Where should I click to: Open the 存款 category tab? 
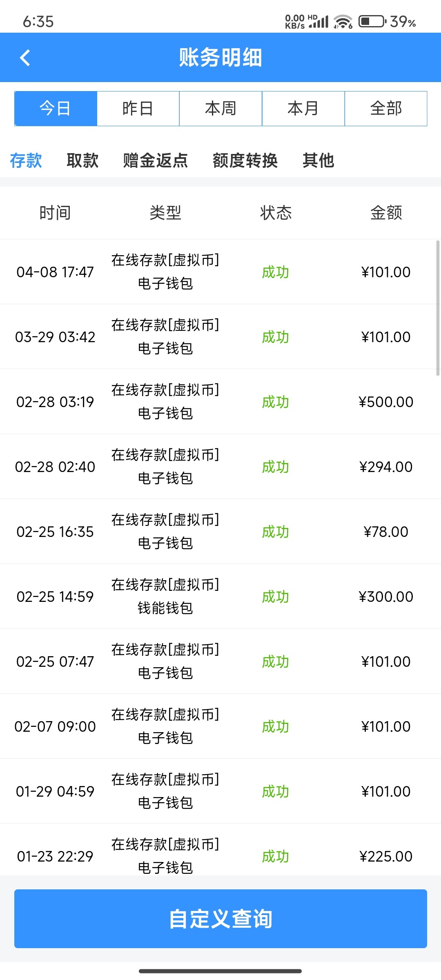(26, 160)
